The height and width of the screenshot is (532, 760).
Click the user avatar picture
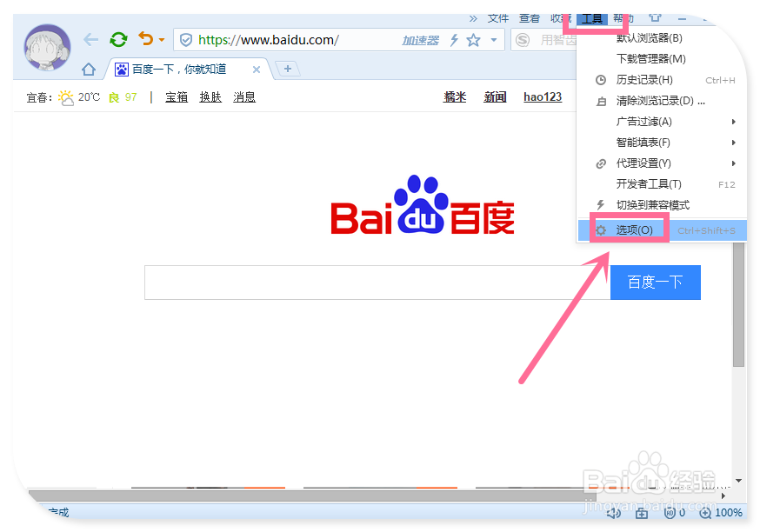click(x=48, y=48)
